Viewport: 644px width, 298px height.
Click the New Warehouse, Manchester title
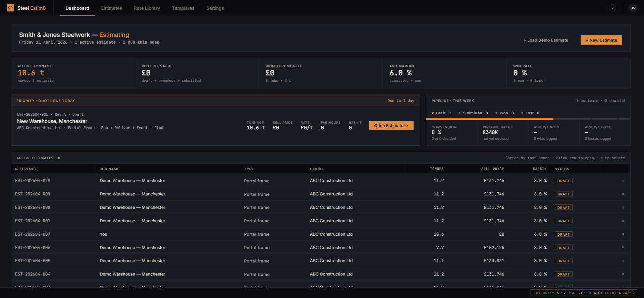tap(52, 121)
